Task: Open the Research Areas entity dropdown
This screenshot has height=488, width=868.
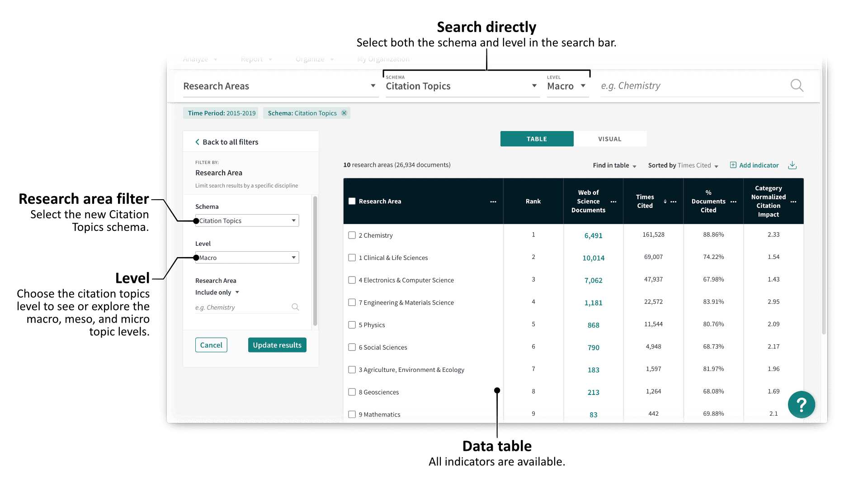Action: (x=280, y=86)
